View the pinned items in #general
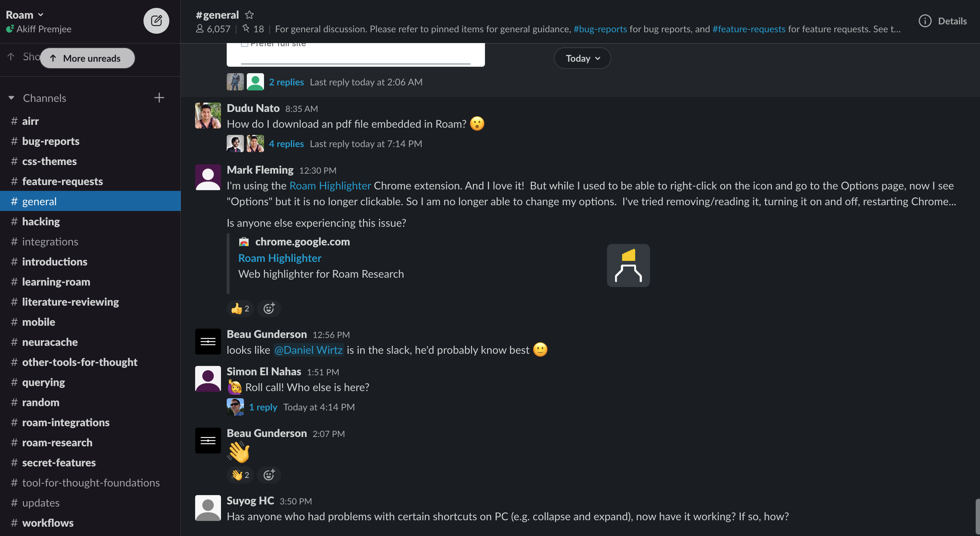Screen dimensions: 980x536 (x=253, y=29)
